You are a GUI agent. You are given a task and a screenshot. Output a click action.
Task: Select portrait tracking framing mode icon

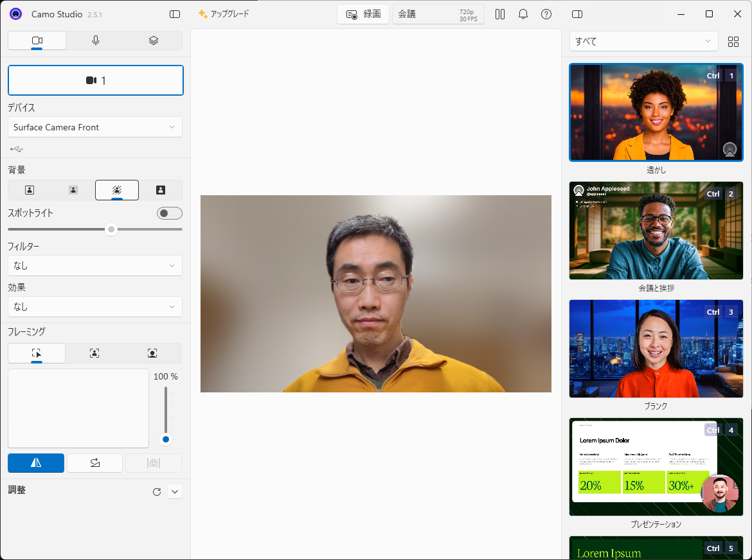point(152,354)
